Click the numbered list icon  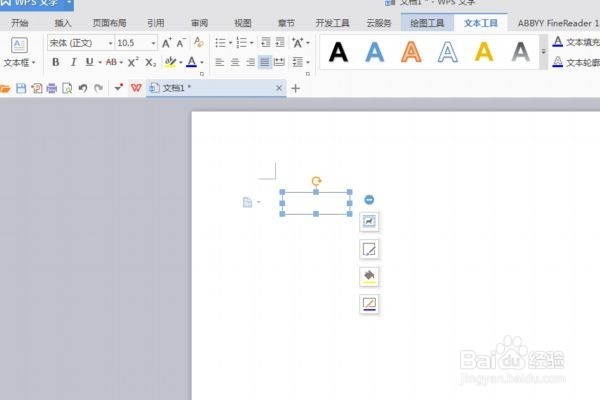241,43
